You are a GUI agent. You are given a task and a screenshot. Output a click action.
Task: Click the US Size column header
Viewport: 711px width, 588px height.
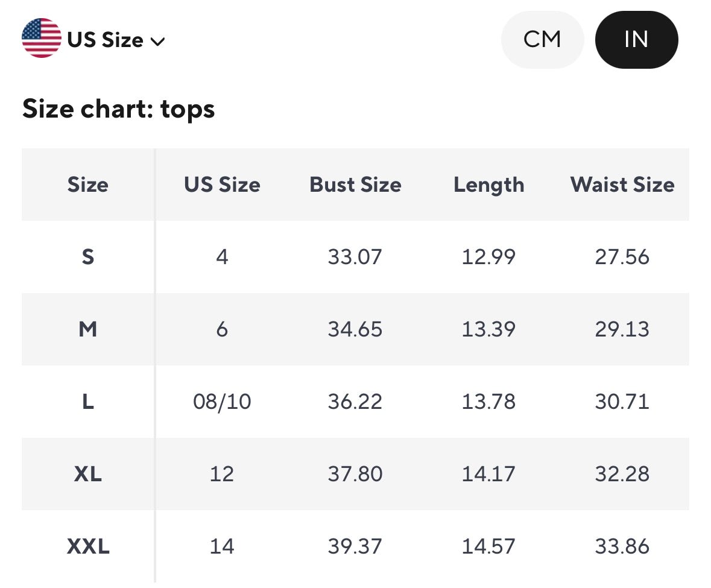point(222,185)
